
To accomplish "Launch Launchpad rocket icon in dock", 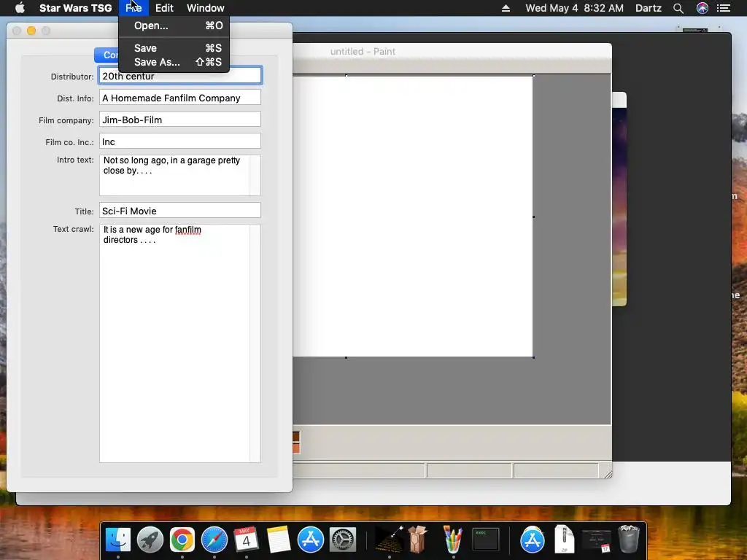I will point(150,540).
